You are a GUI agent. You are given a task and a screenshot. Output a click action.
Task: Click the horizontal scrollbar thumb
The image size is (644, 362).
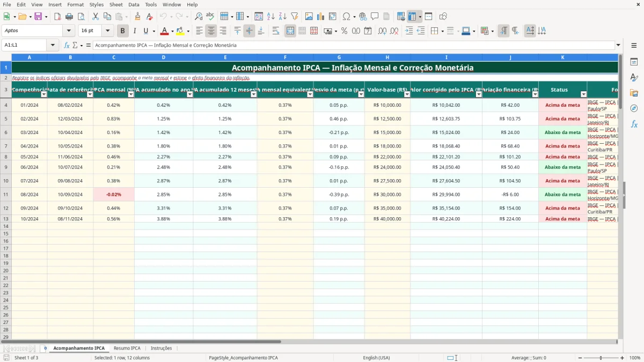pyautogui.click(x=141, y=341)
